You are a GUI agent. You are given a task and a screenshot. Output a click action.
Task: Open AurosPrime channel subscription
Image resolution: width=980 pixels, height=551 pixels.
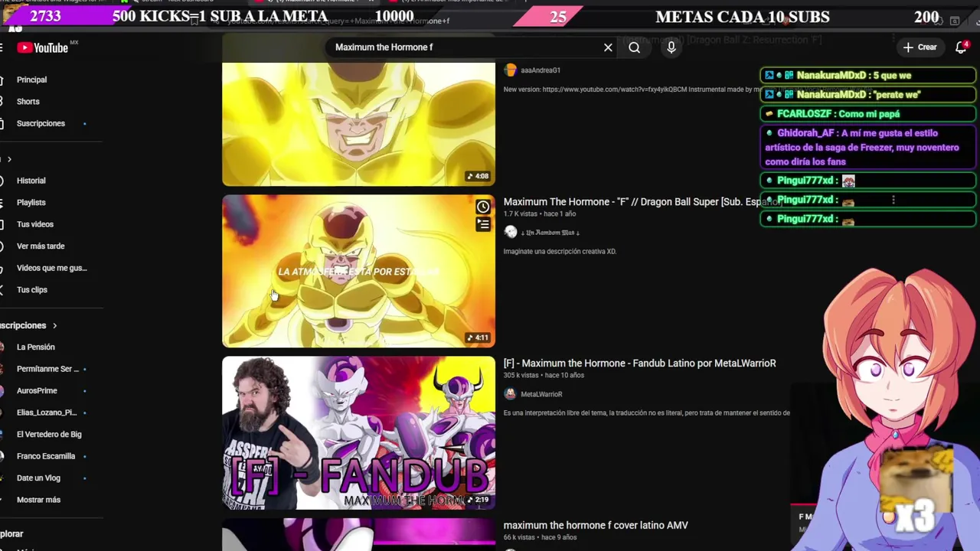[x=37, y=390]
